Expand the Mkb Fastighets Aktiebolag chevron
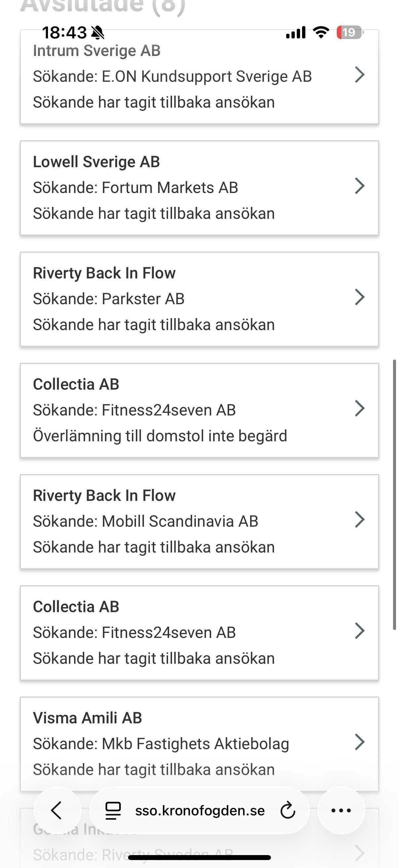The image size is (399, 868). [x=360, y=742]
